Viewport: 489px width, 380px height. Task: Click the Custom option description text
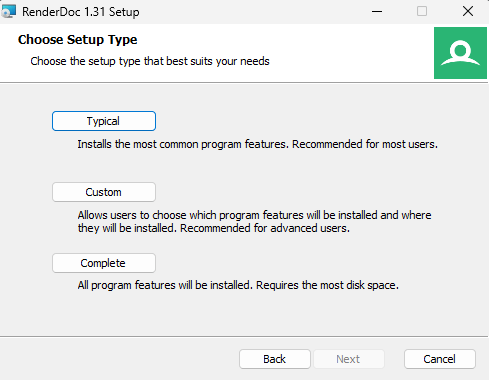(x=254, y=222)
